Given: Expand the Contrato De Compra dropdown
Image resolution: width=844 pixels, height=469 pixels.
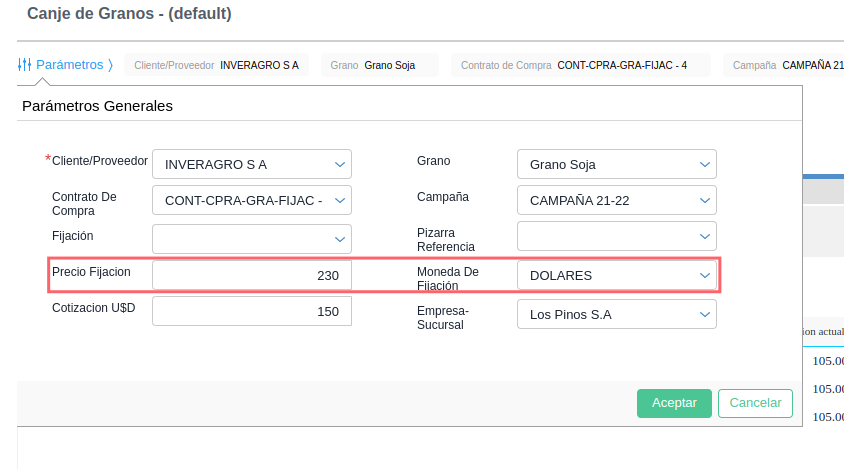Looking at the screenshot, I should point(251,200).
